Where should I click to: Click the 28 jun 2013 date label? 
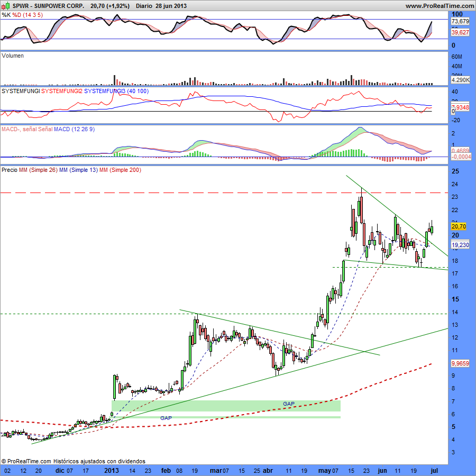(171, 6)
